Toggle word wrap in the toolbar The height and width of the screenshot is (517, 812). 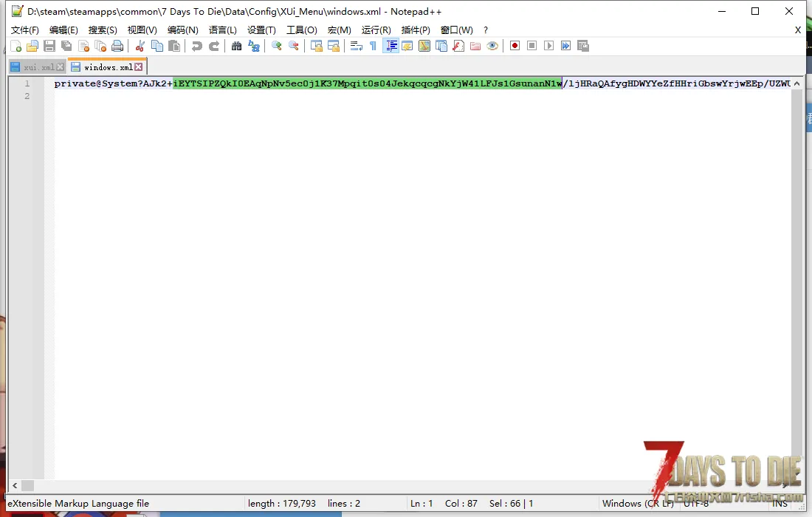[357, 46]
